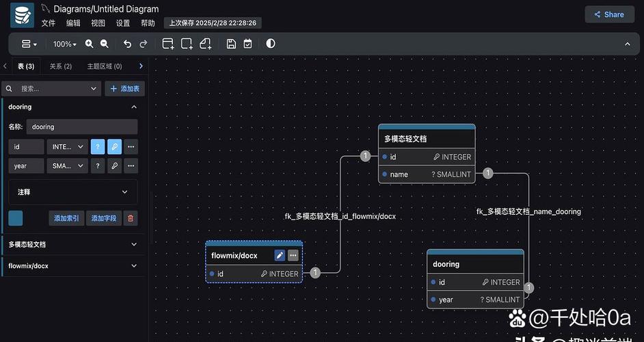The width and height of the screenshot is (644, 342).
Task: Toggle nullable on the id field
Action: click(x=98, y=146)
